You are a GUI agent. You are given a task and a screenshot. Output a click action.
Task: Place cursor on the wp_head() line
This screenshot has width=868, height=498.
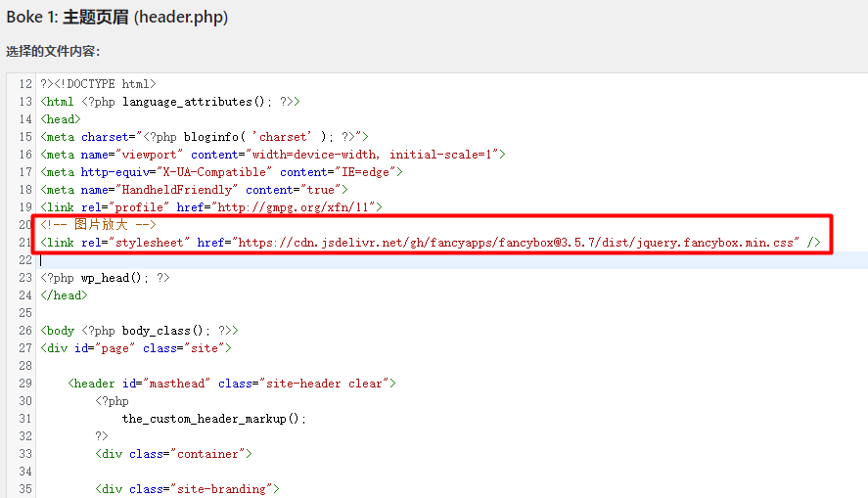pyautogui.click(x=105, y=278)
